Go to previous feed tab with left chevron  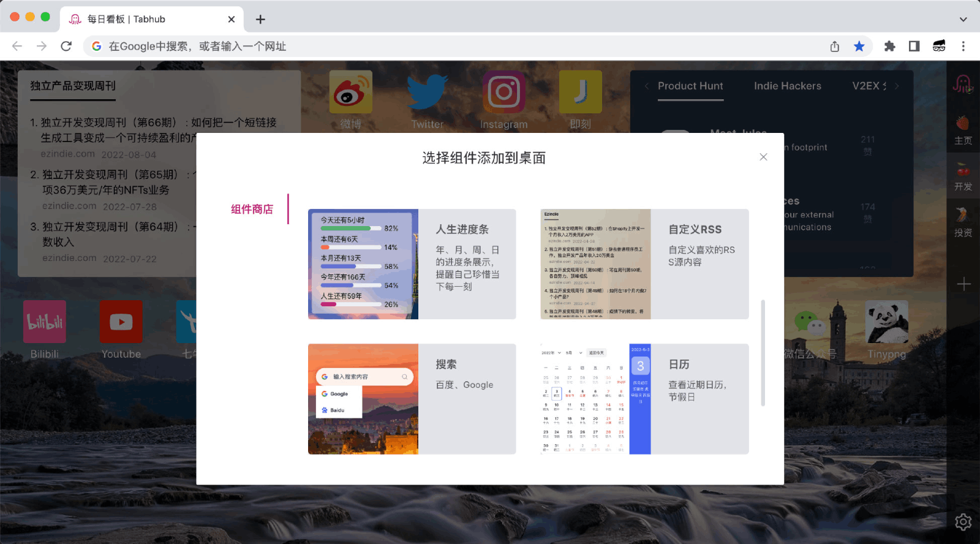(646, 86)
